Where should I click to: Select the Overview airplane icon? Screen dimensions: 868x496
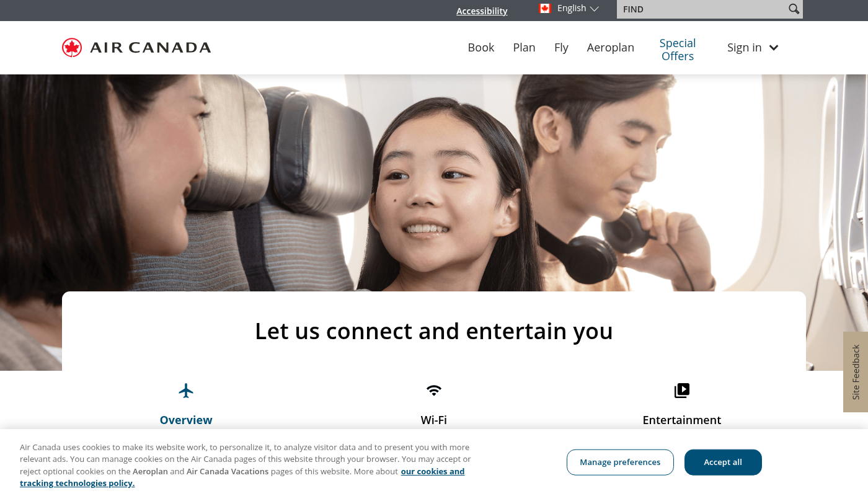click(186, 391)
